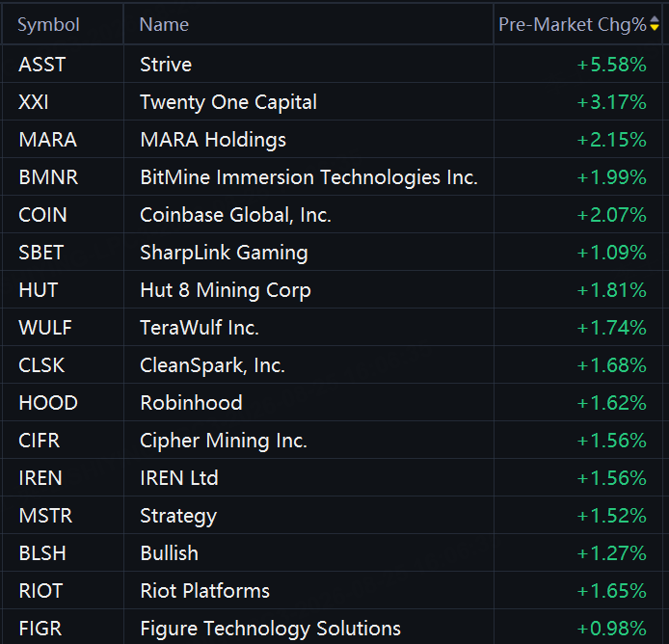Select the BLSH symbol
The width and height of the screenshot is (669, 644).
click(x=42, y=553)
